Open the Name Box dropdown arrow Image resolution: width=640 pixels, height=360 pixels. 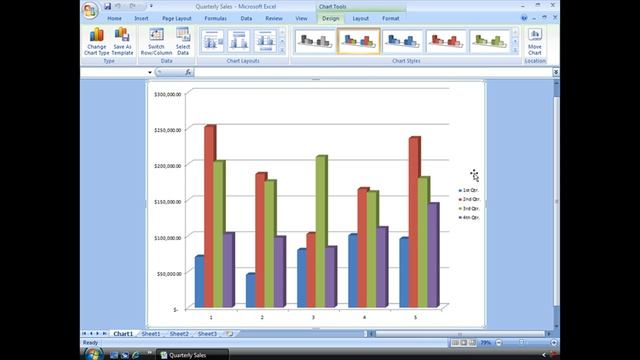[150, 72]
